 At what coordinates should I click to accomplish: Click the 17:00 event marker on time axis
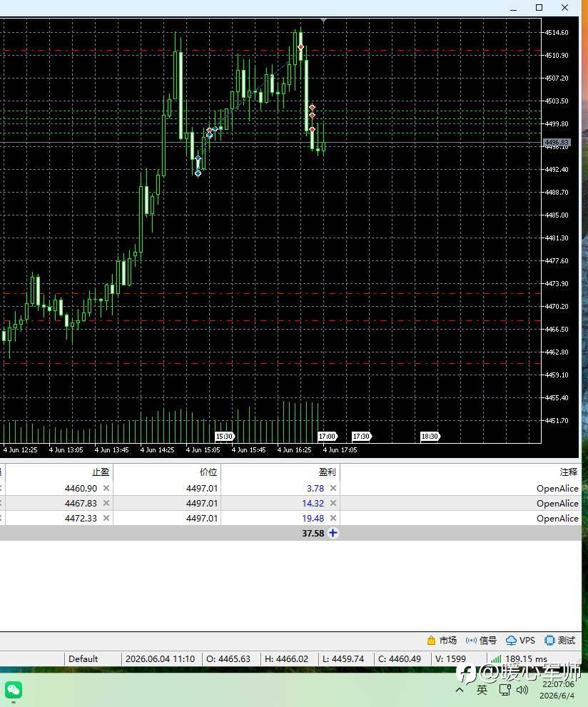coord(328,437)
